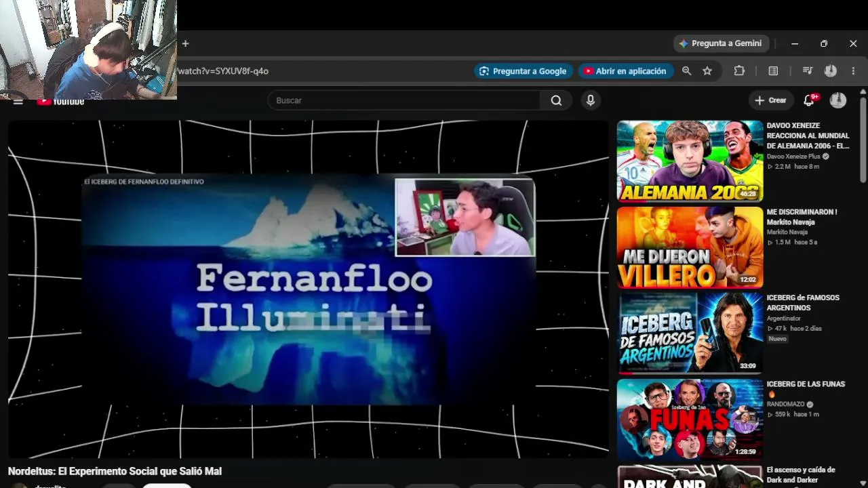Click the '47 k hace 2 días' view count
868x488 pixels.
pos(794,329)
